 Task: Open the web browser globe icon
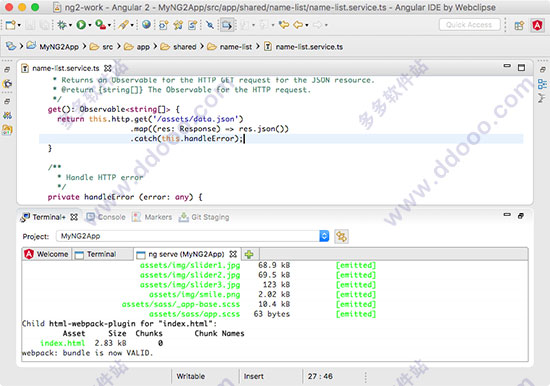click(x=147, y=25)
